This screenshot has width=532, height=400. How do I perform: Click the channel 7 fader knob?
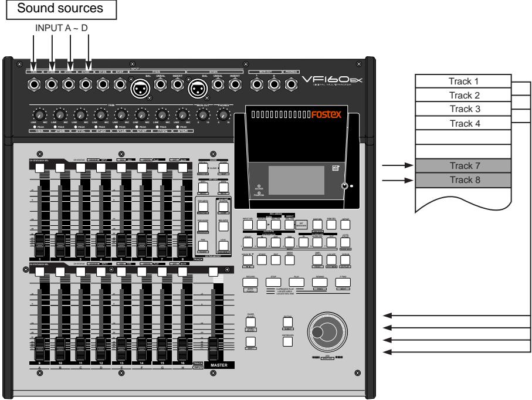click(162, 245)
